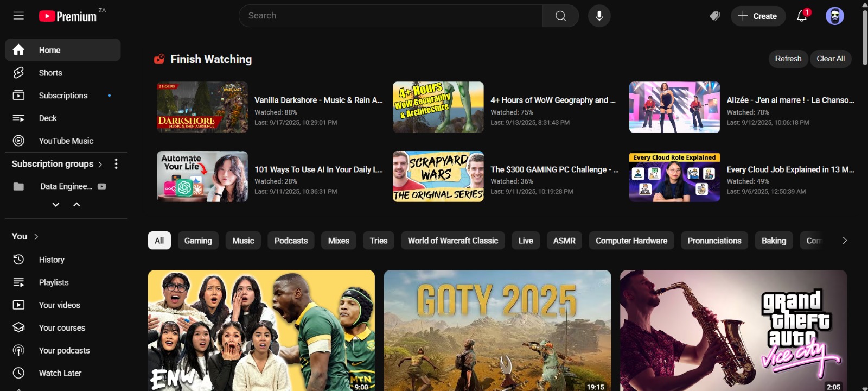The image size is (868, 391).
Task: Select the Pronunciations chip
Action: 714,241
